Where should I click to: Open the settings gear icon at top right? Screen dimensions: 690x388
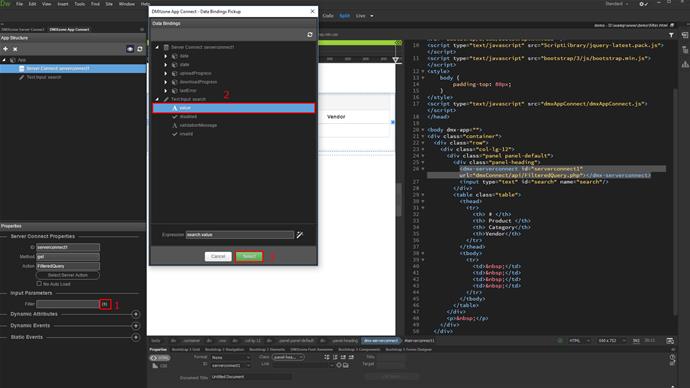tap(643, 4)
